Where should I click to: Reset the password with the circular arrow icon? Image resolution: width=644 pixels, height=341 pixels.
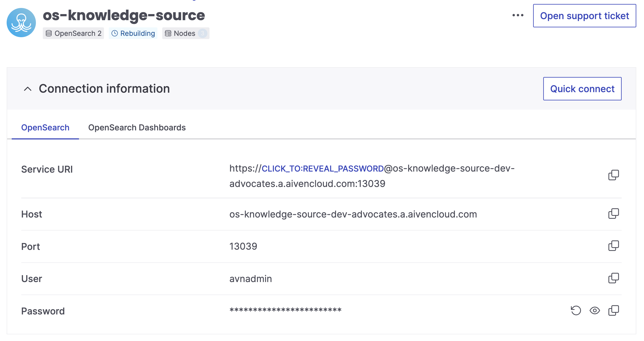click(x=576, y=310)
